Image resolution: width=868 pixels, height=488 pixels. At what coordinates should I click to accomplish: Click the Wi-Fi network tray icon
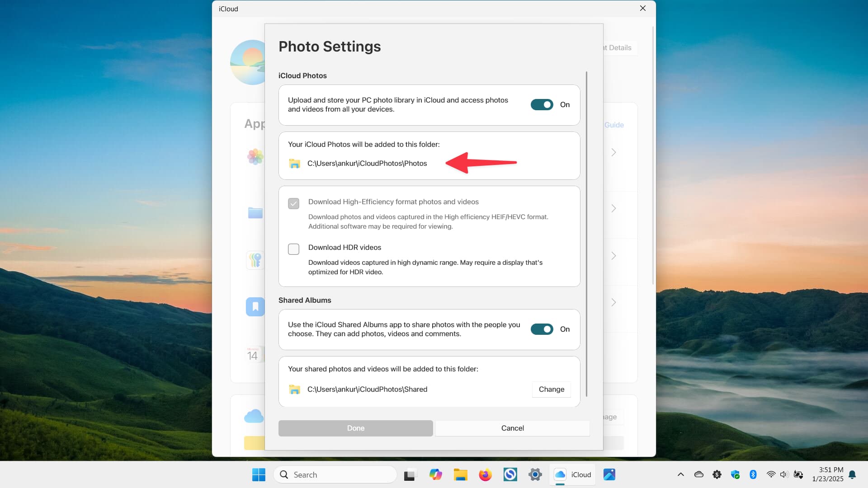[x=771, y=474]
